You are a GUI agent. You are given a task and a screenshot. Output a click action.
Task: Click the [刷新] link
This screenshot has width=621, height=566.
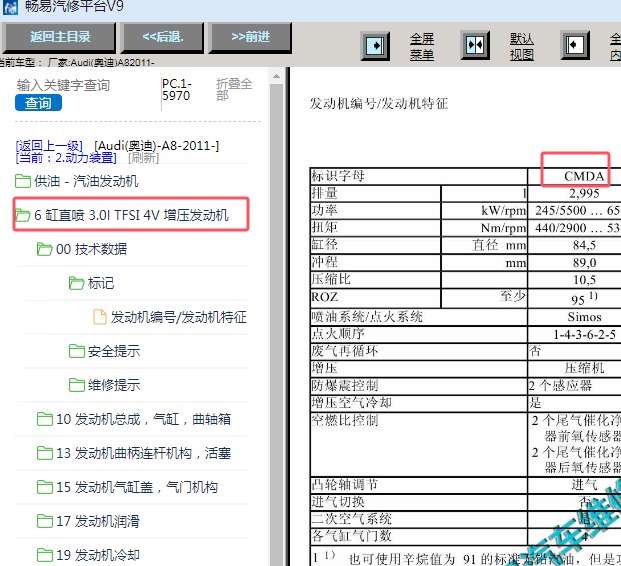coord(143,158)
